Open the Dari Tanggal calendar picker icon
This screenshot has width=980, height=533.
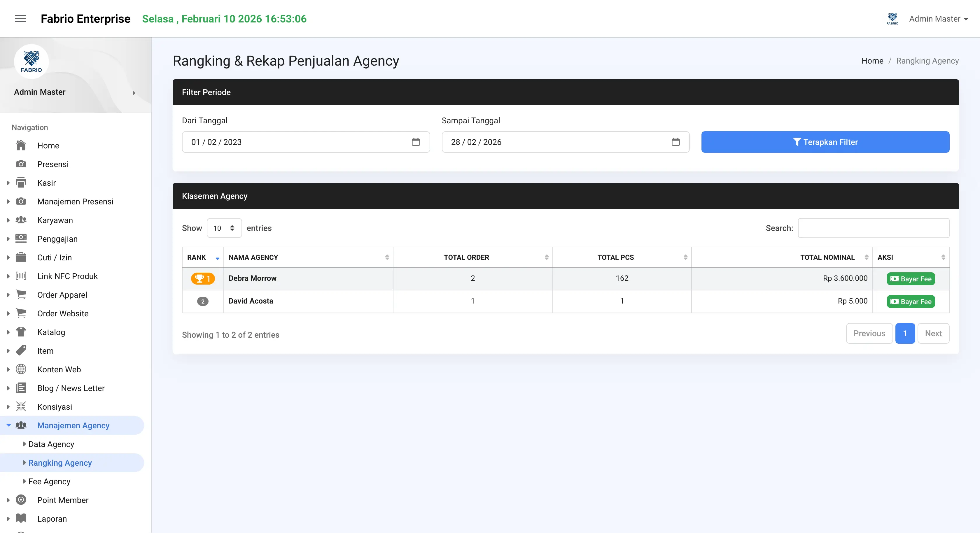(x=416, y=142)
